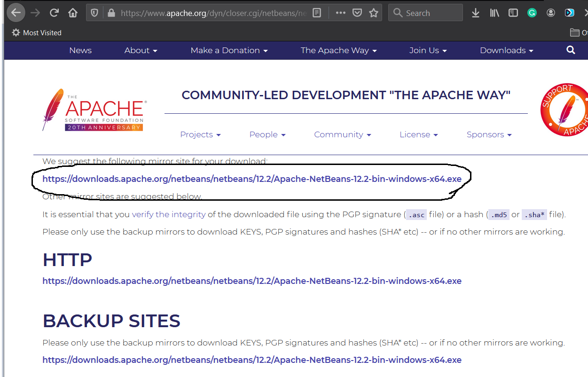Open the License dropdown

click(x=418, y=134)
